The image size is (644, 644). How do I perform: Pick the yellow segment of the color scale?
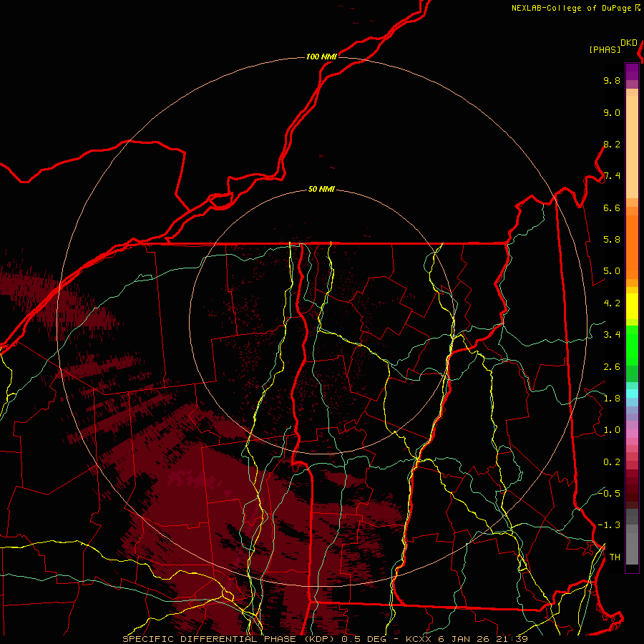[x=632, y=306]
